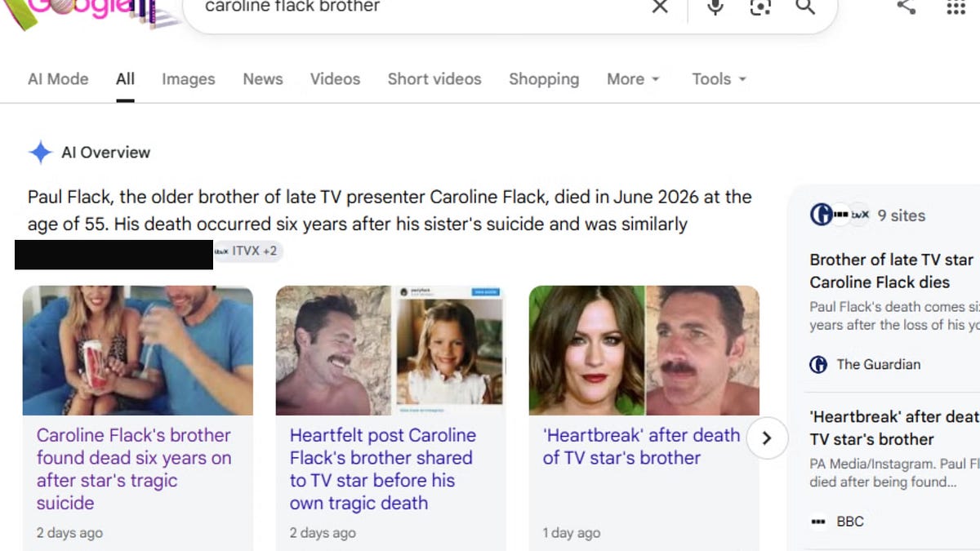Click the BBC source logo icon
Viewport: 980px width, 551px height.
coord(818,521)
